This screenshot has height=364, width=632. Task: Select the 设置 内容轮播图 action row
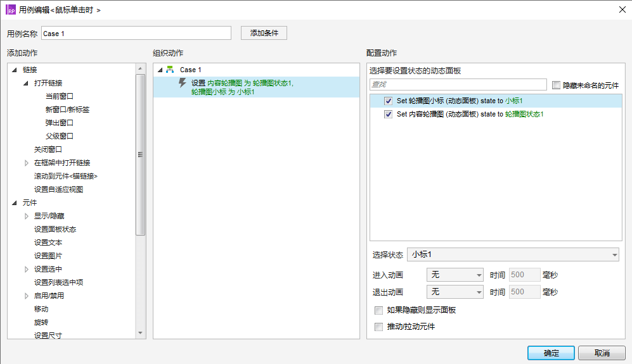coord(256,87)
